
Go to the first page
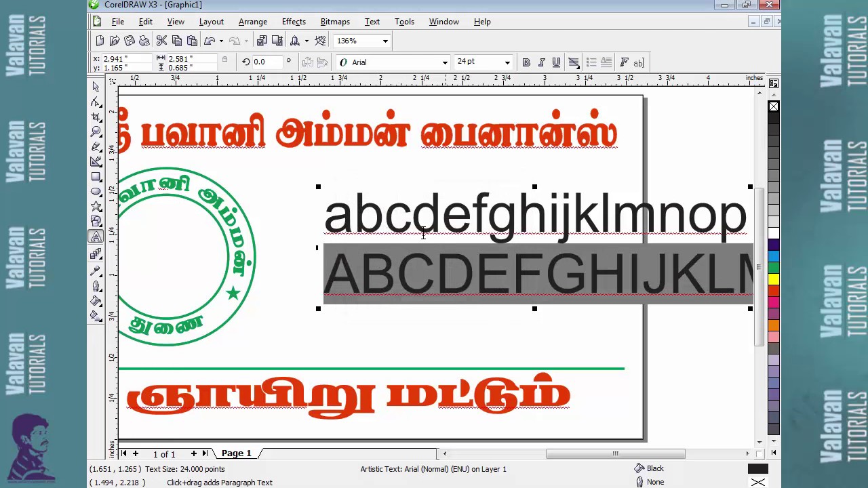(x=123, y=453)
